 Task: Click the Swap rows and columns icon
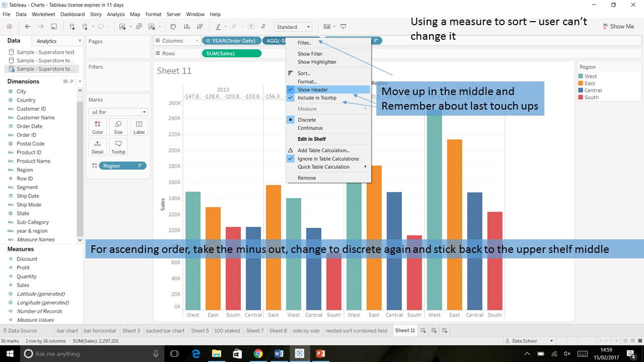[174, 27]
